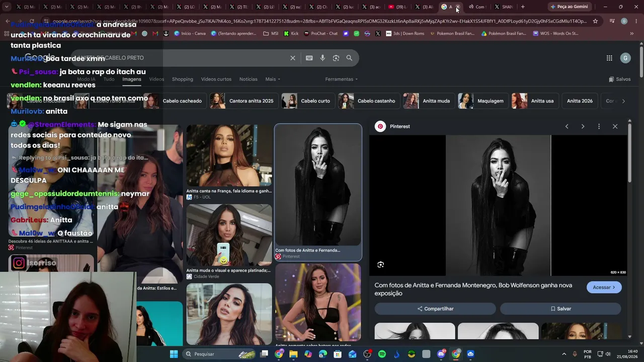Open the Google account avatar menu

(625, 58)
